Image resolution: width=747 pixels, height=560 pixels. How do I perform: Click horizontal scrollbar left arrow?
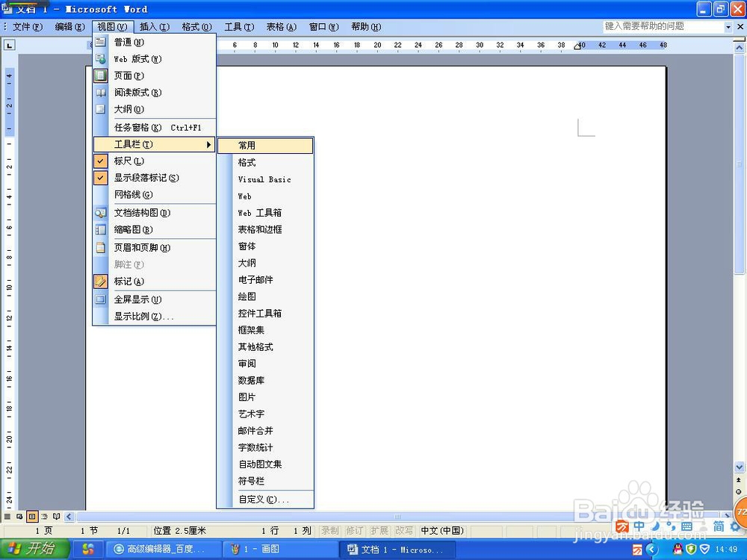tap(69, 517)
